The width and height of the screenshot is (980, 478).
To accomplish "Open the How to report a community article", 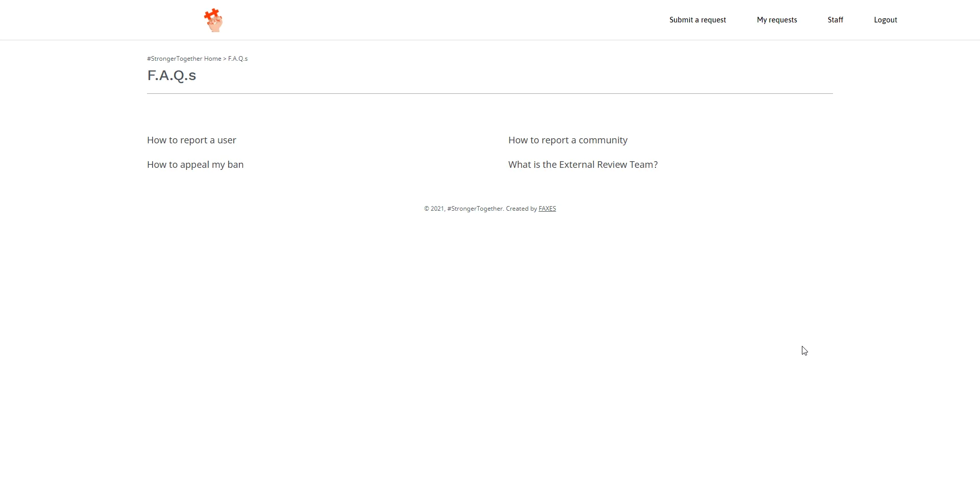I will (568, 140).
